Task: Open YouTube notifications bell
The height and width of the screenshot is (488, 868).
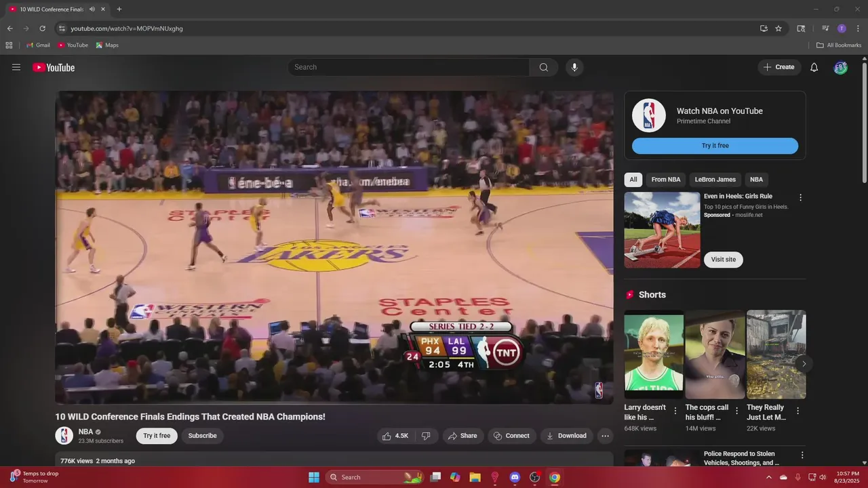Action: [814, 67]
